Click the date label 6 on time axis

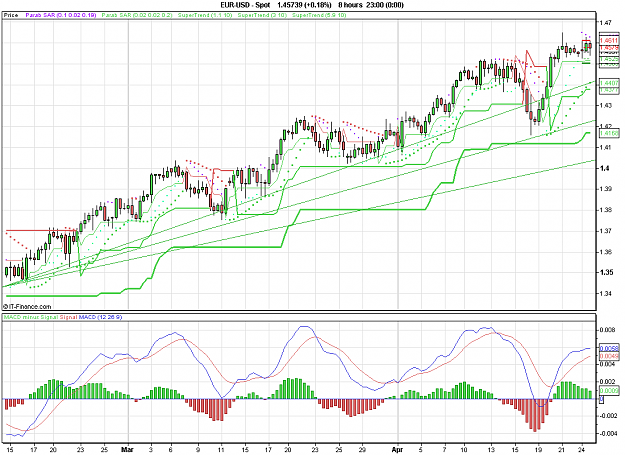(x=172, y=450)
